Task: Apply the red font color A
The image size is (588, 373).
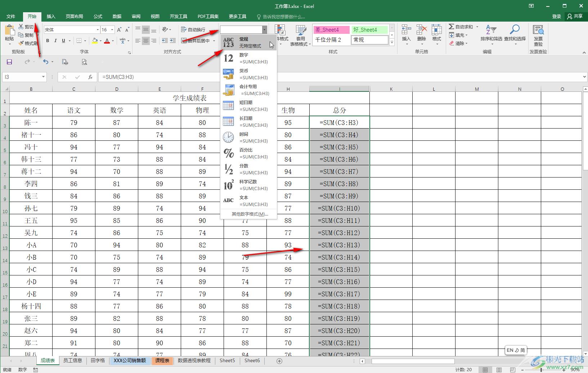Action: click(x=107, y=41)
